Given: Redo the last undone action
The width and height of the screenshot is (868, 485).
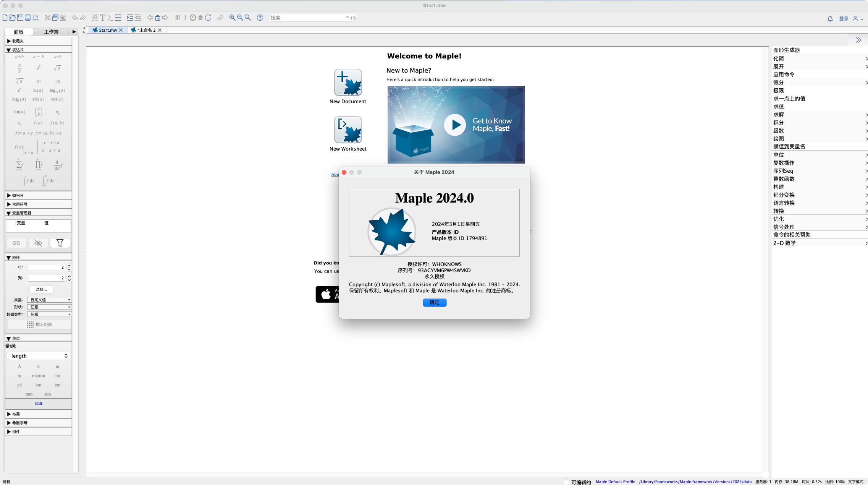Looking at the screenshot, I should 83,18.
